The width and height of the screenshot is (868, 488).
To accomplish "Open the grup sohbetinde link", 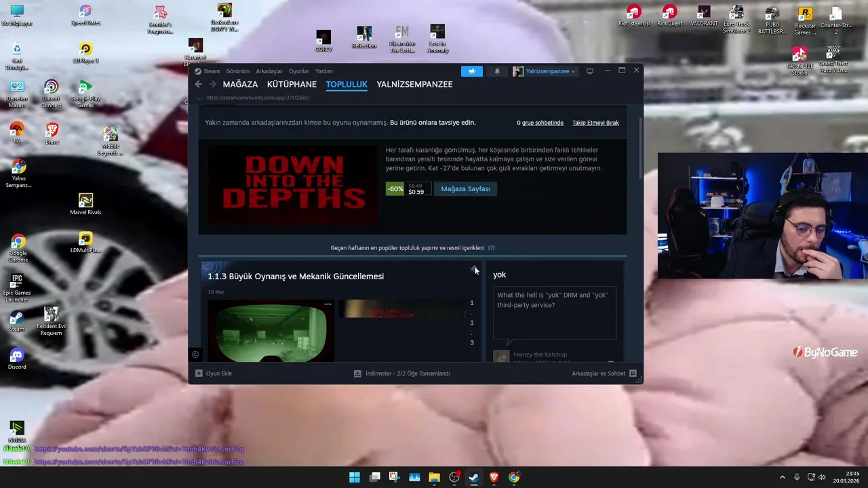I will [x=542, y=123].
